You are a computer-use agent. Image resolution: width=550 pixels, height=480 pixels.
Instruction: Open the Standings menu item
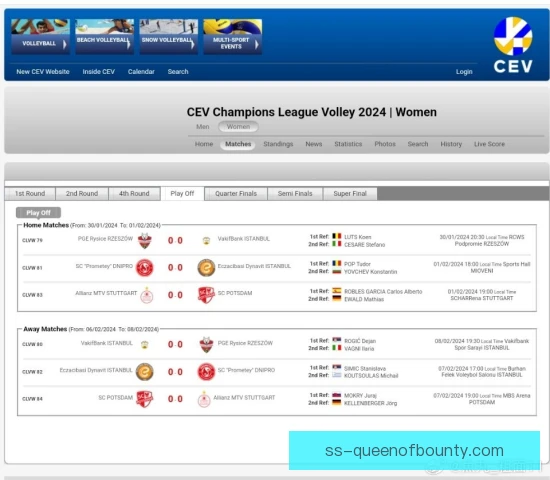pos(278,144)
